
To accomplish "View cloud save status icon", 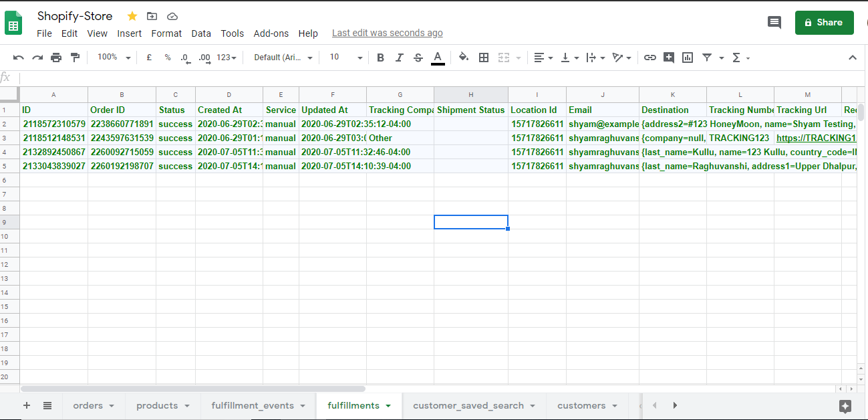I will tap(172, 16).
